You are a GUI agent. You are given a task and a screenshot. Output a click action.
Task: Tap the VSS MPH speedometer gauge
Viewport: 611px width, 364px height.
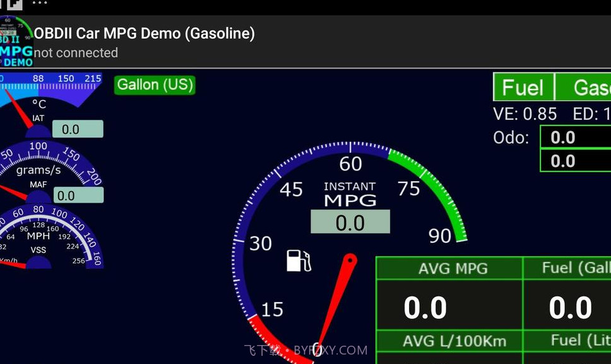click(x=44, y=237)
